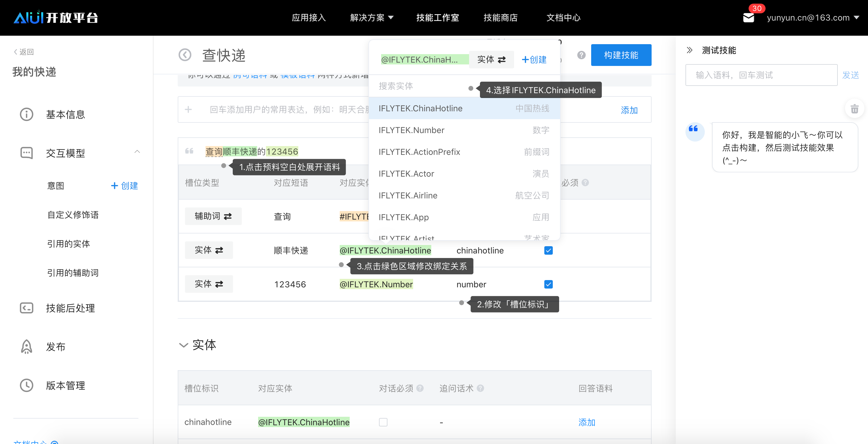Image resolution: width=868 pixels, height=444 pixels.
Task: Click the 技能后处理 terminal icon
Action: tap(26, 308)
